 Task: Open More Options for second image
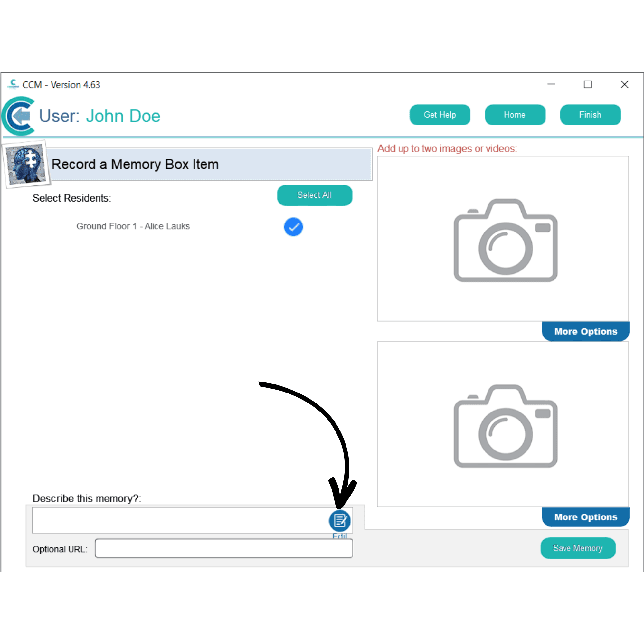point(585,517)
